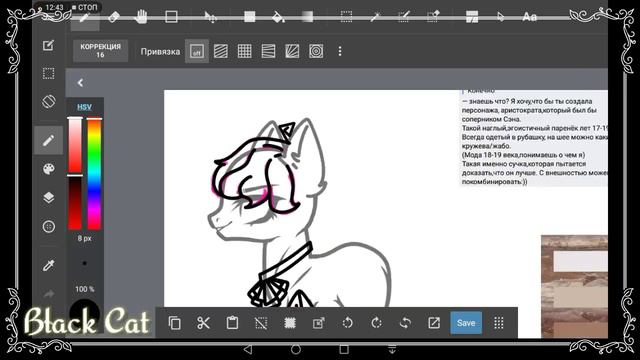Viewport: 640px width, 360px height.
Task: Open the brush panel in left sidebar
Action: point(49,140)
